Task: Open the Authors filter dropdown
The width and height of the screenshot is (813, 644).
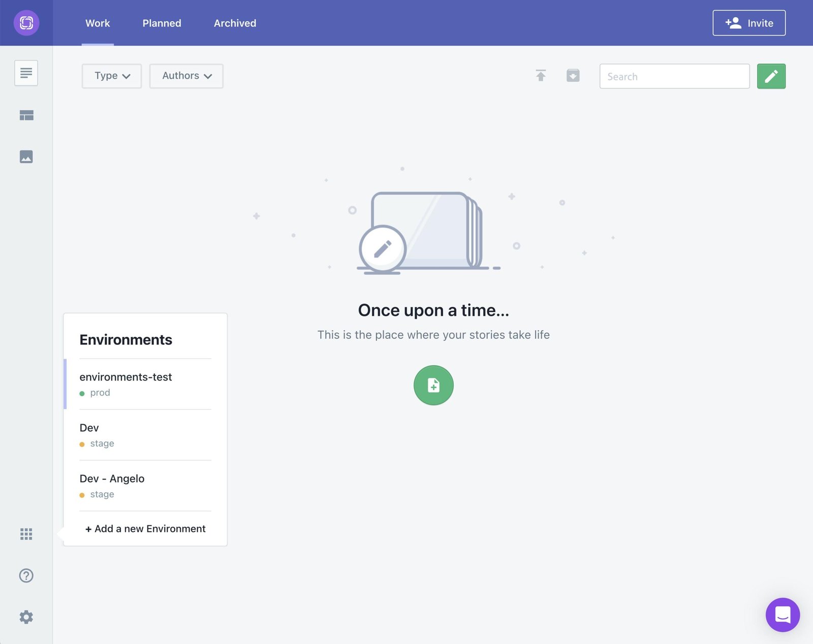Action: (x=186, y=76)
